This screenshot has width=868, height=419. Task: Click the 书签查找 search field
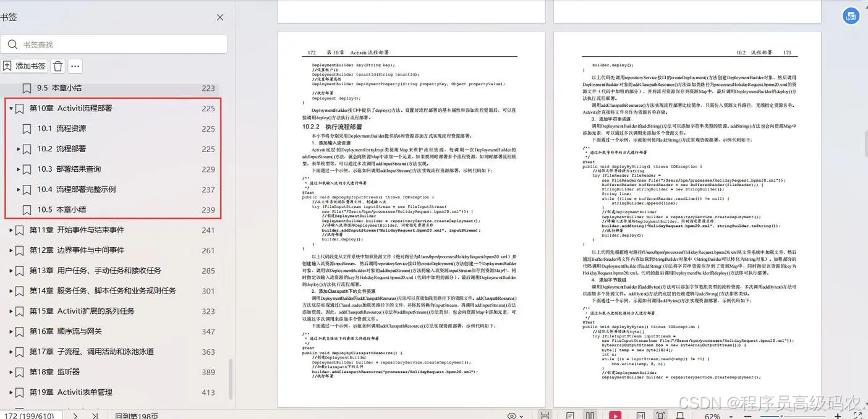[x=114, y=44]
